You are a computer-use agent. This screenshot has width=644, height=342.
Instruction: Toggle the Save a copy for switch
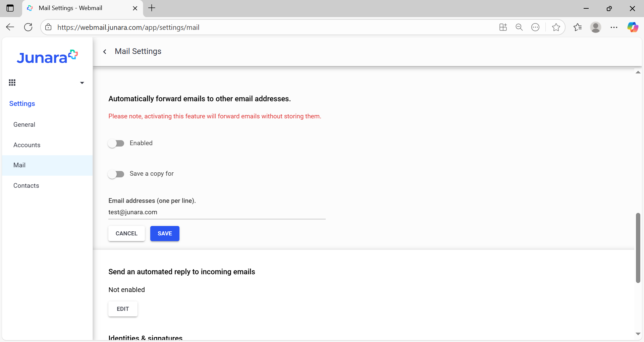point(116,174)
